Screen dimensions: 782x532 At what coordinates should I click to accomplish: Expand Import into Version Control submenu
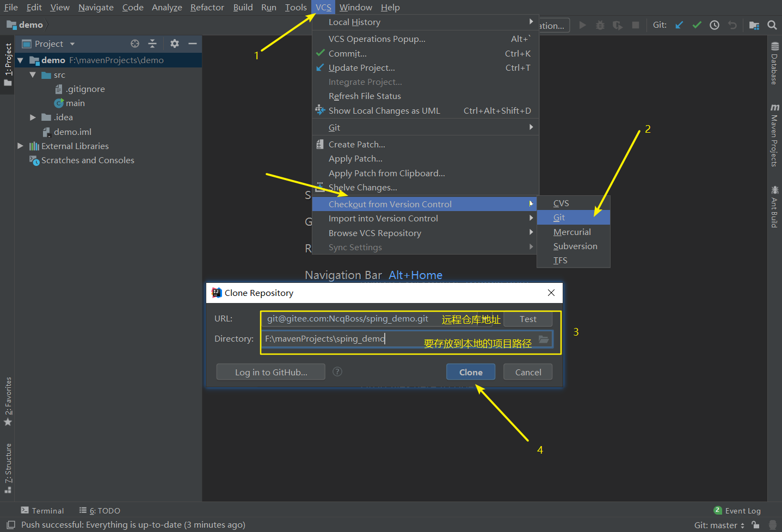point(425,219)
